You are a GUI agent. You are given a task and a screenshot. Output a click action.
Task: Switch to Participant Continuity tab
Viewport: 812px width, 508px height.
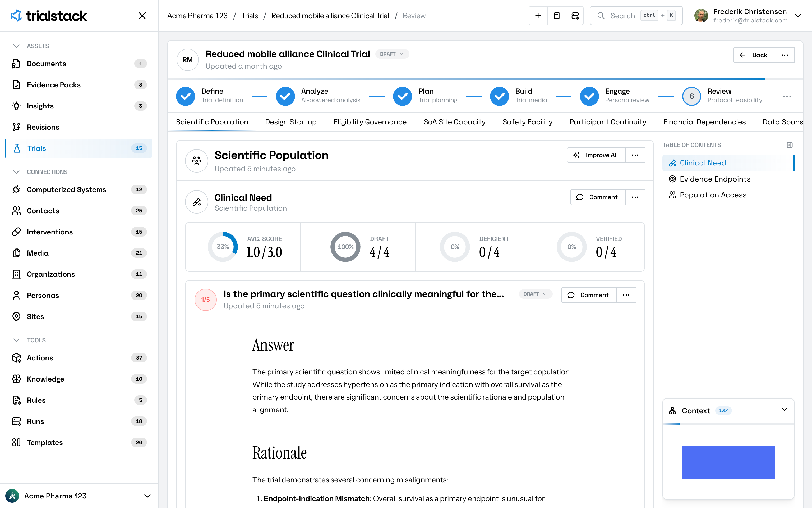coord(608,122)
